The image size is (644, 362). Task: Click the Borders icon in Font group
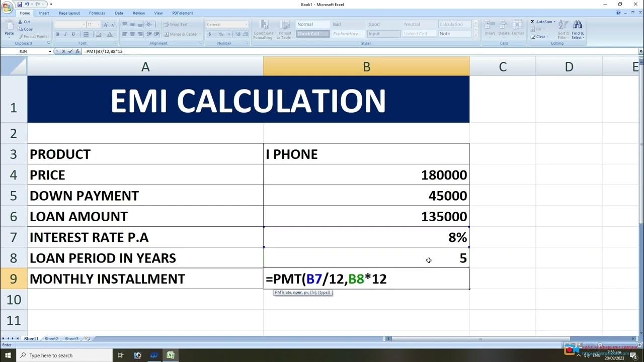(86, 34)
